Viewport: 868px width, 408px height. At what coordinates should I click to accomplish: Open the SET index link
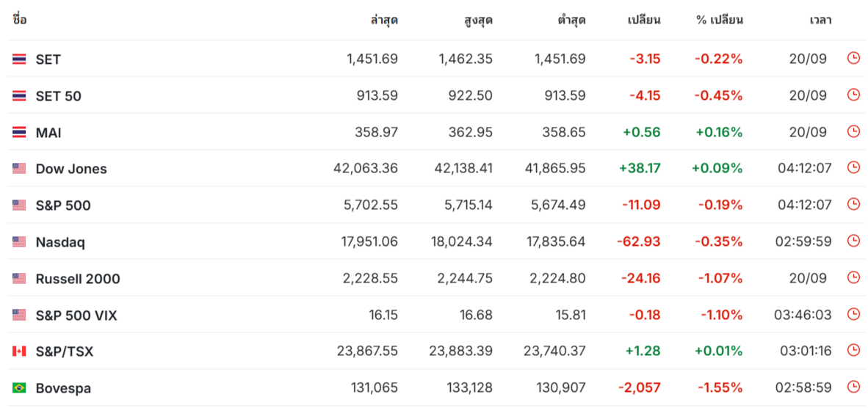[x=48, y=59]
